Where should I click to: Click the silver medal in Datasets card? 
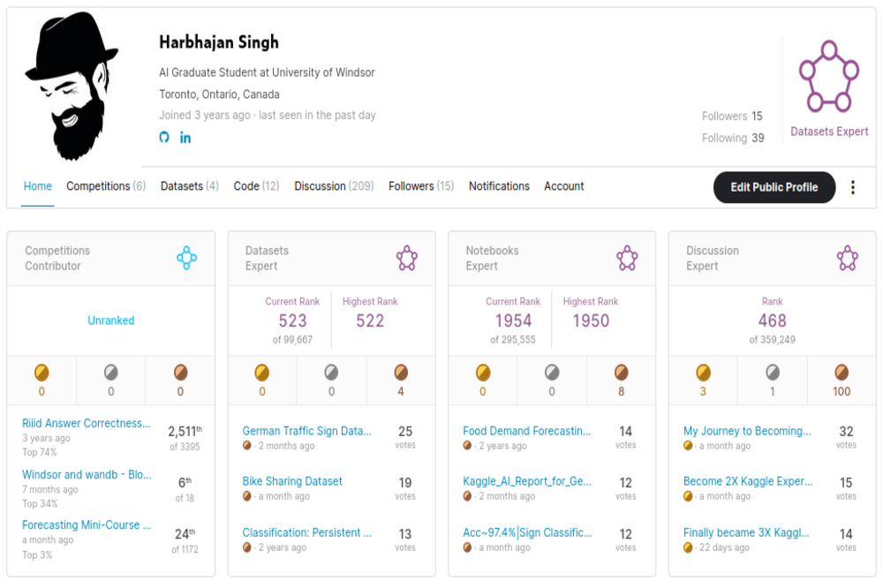tap(331, 372)
